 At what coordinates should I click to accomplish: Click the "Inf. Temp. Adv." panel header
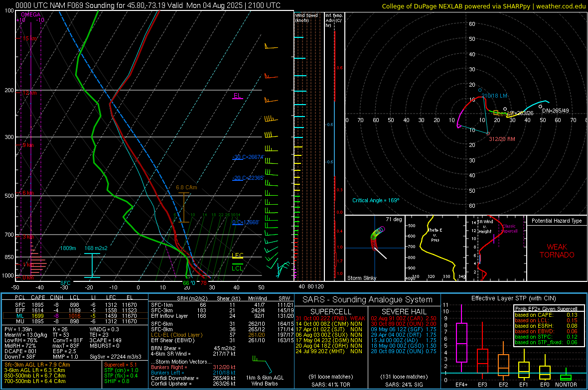coord(334,20)
